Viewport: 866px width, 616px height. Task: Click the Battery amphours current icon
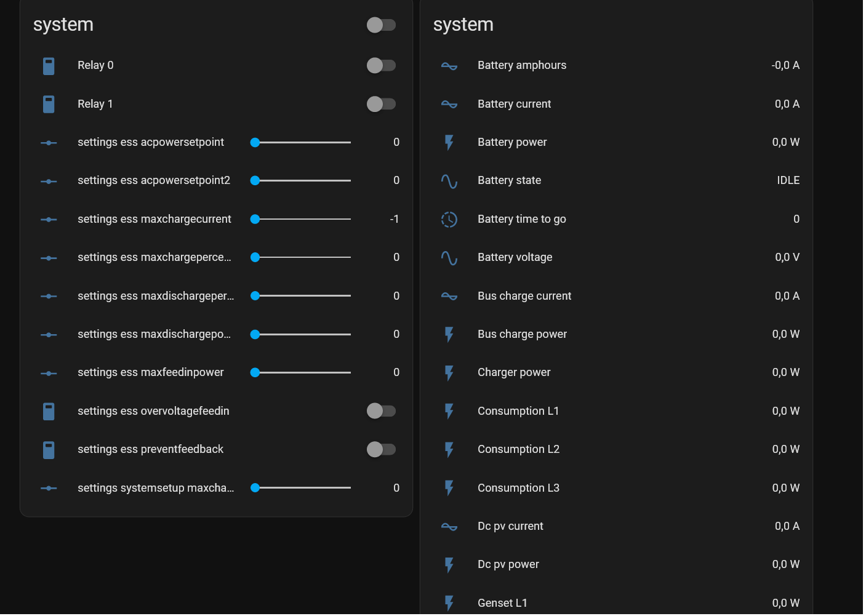pos(449,66)
